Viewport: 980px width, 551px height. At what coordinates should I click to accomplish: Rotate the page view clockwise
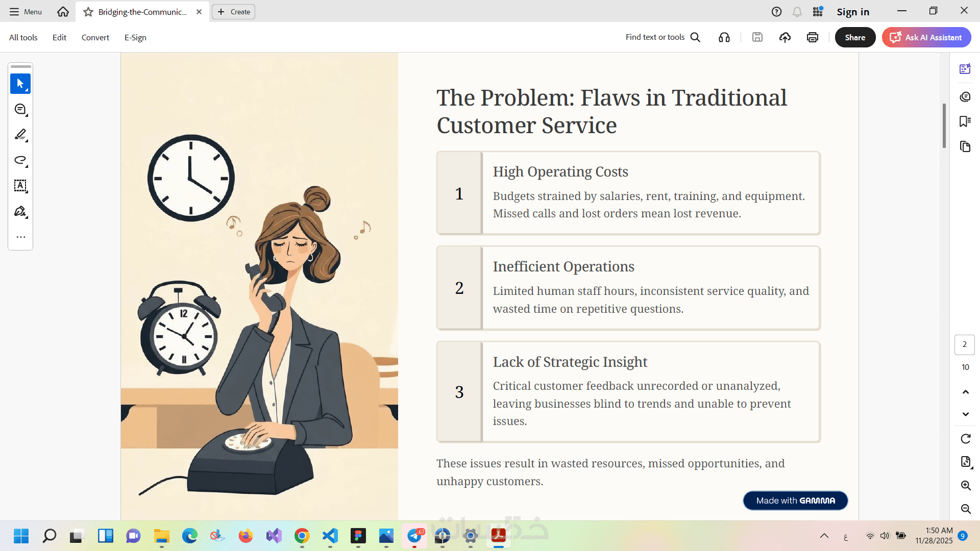965,439
